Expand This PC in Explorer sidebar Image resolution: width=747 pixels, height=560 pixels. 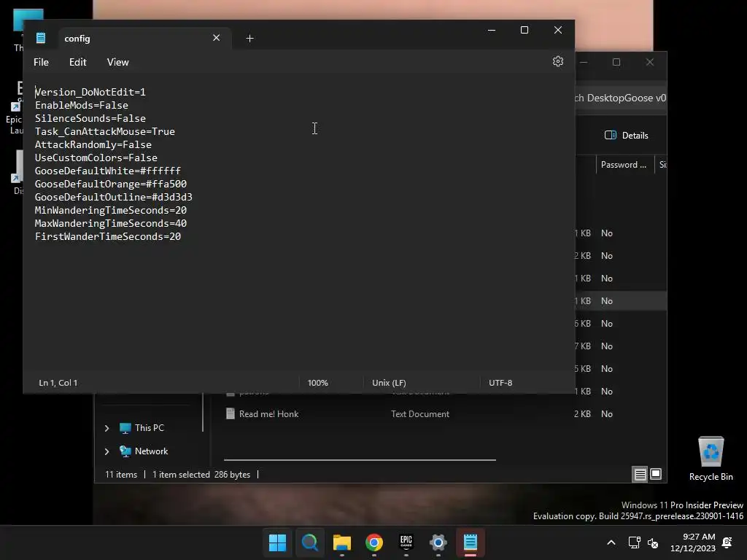coord(107,428)
